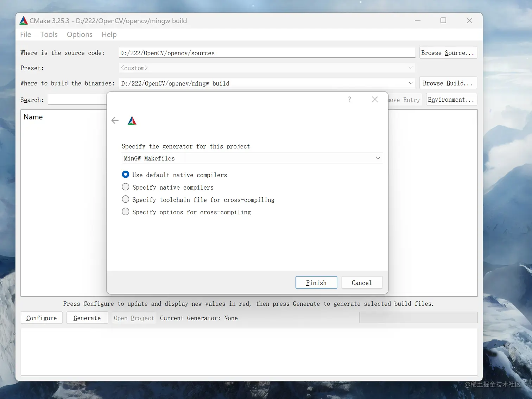Click Browse Build button
Screen dimensions: 532x399
(x=448, y=83)
